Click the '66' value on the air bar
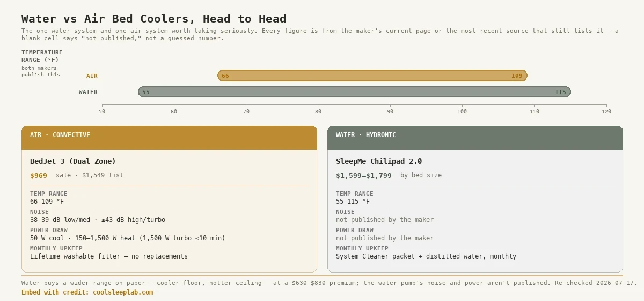The image size is (644, 301). point(225,76)
